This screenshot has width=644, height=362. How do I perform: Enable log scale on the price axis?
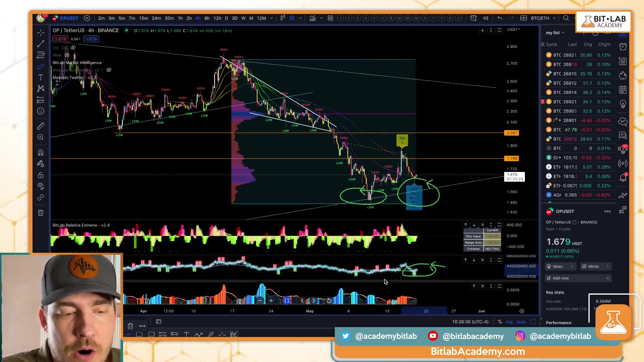tap(509, 322)
